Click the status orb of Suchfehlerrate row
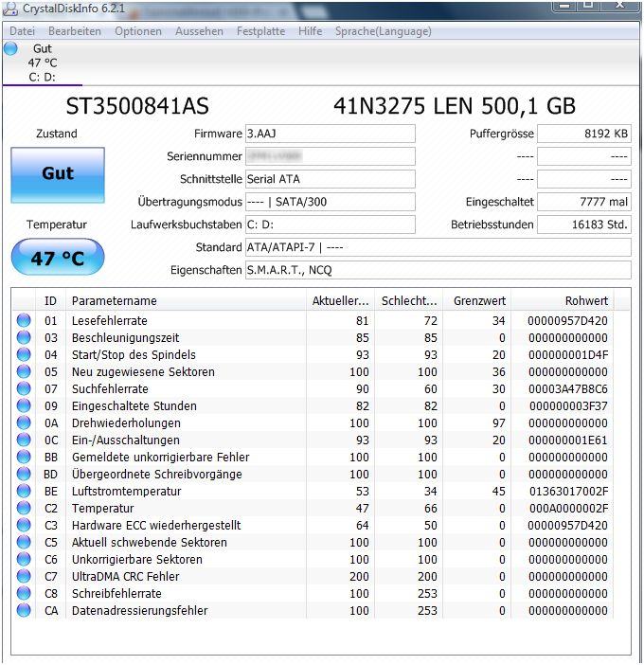644x665 pixels. coord(24,388)
